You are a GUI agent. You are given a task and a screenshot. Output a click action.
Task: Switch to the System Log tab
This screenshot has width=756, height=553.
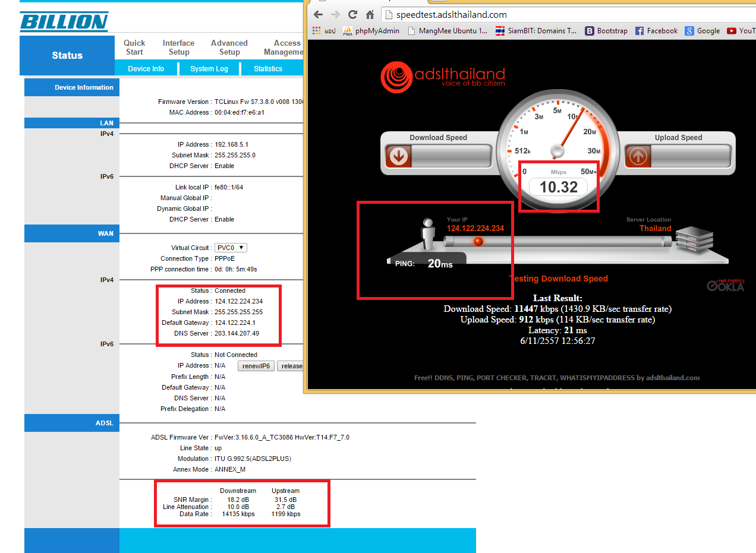(209, 69)
